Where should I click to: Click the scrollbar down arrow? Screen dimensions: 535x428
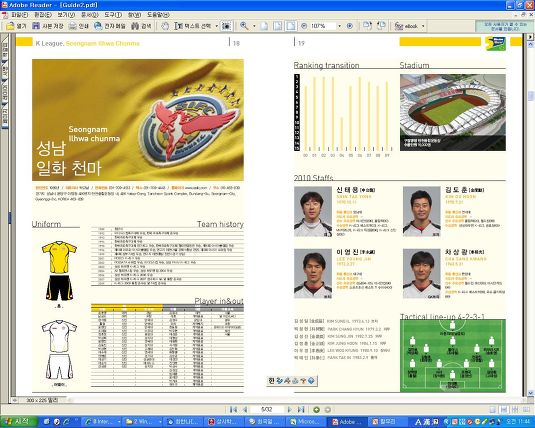(531, 393)
